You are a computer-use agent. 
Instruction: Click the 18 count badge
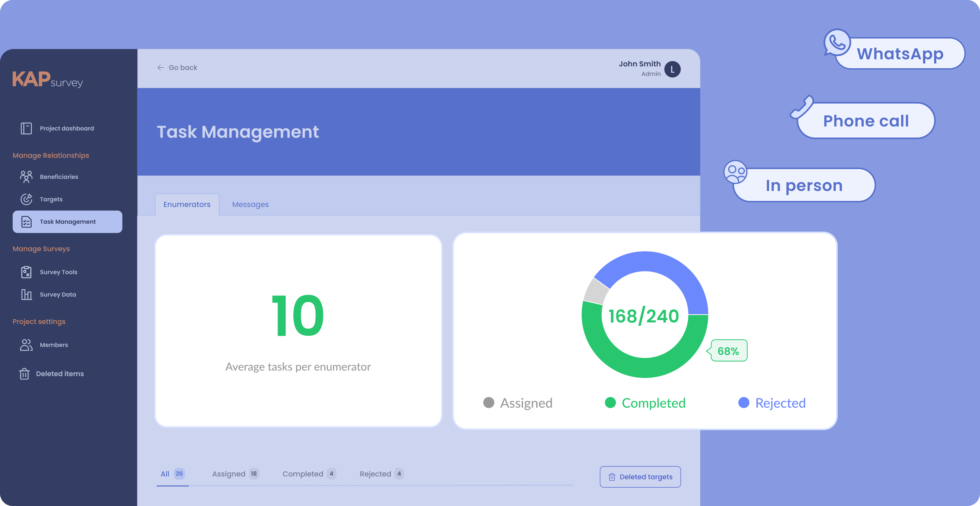click(x=254, y=474)
